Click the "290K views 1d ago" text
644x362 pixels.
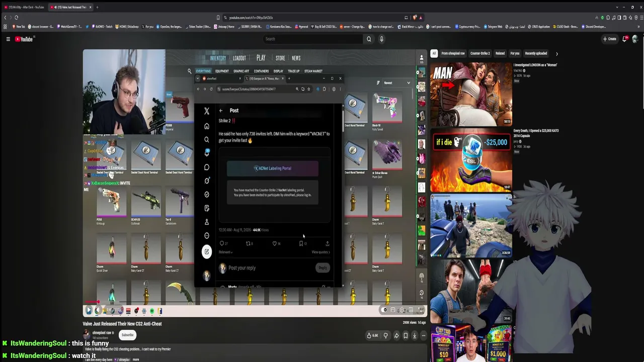414,323
